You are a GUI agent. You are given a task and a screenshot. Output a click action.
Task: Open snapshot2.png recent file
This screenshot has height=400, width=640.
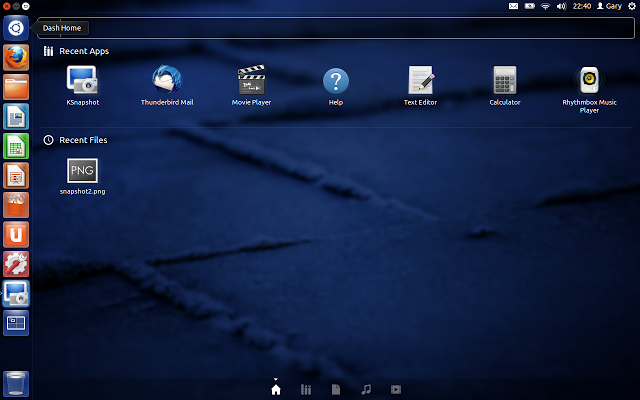(82, 176)
